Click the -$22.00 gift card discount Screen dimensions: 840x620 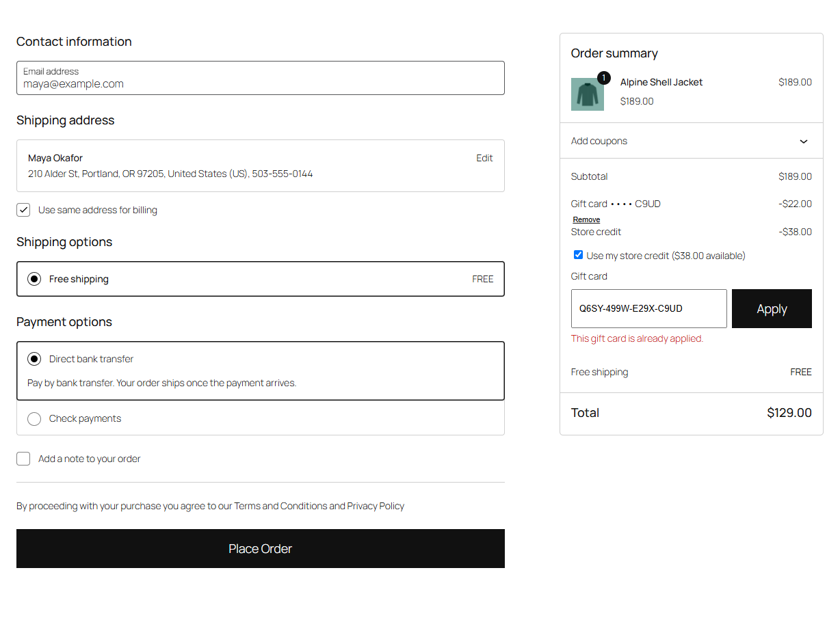click(795, 204)
